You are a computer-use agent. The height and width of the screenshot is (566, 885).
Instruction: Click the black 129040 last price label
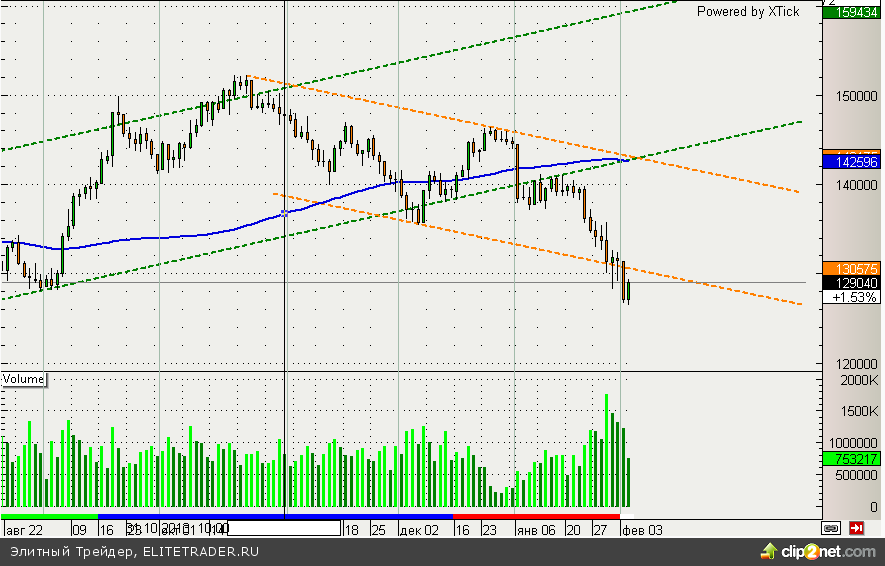click(850, 283)
